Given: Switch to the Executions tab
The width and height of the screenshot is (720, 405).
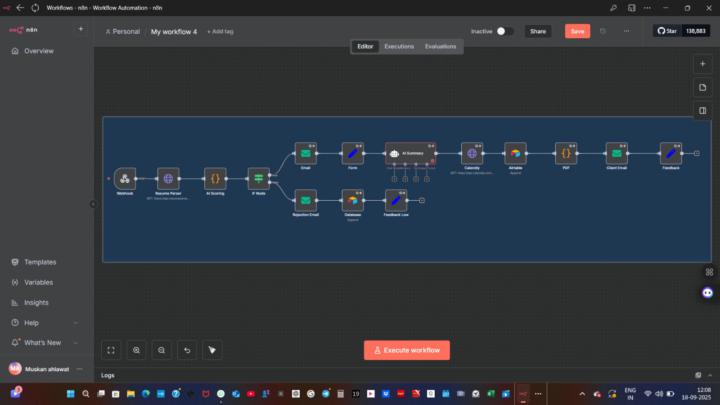Looking at the screenshot, I should coord(399,46).
